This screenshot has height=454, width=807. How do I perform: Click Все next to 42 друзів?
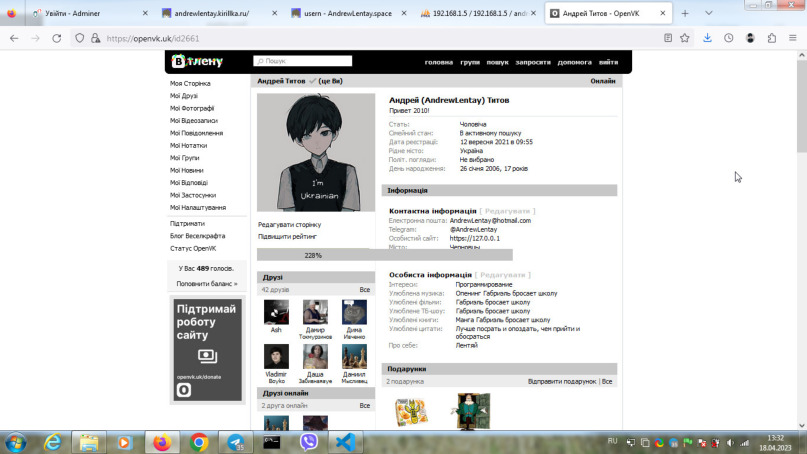click(x=365, y=290)
